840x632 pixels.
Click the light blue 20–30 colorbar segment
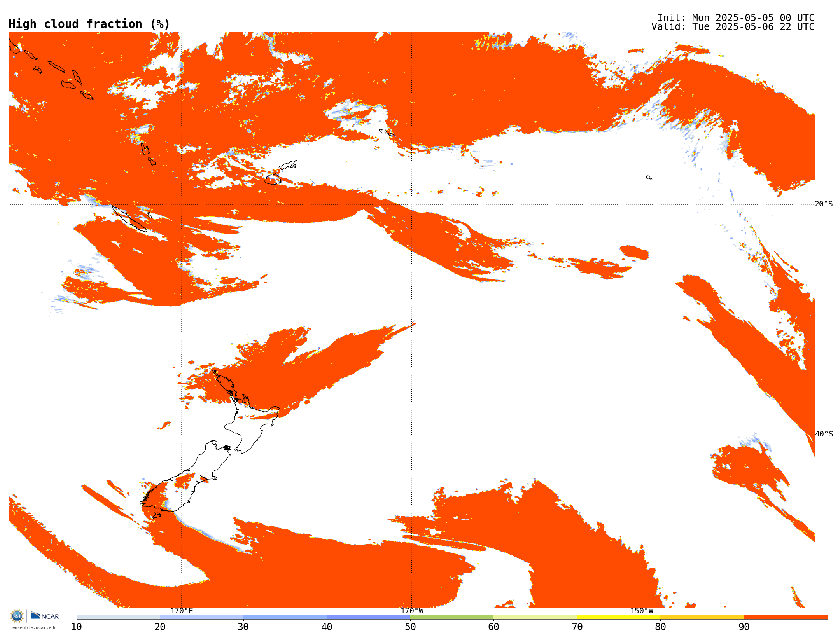[201, 617]
